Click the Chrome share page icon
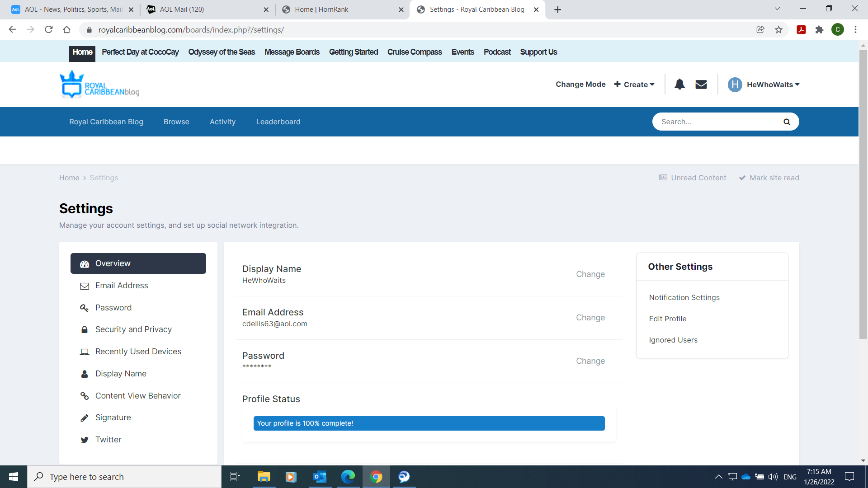This screenshot has width=868, height=488. click(760, 30)
